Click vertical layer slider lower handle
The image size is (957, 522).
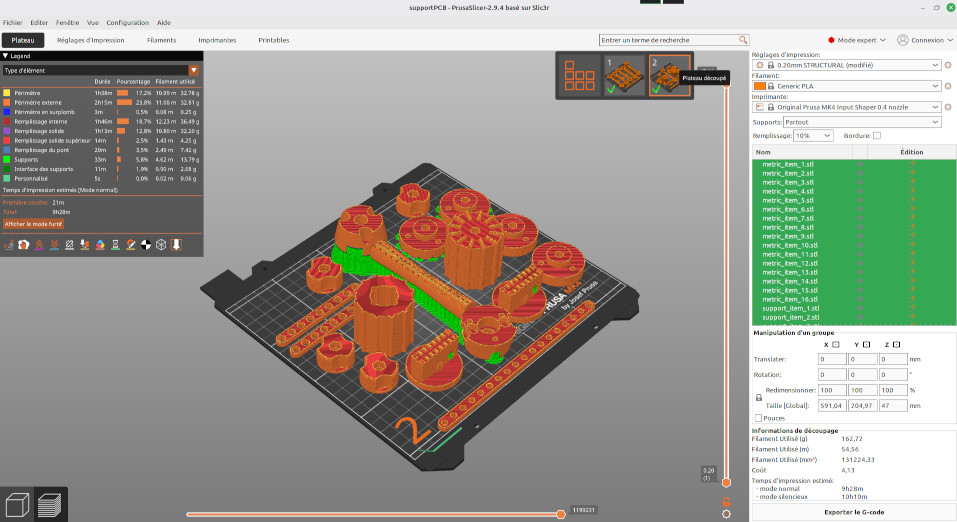click(x=726, y=482)
